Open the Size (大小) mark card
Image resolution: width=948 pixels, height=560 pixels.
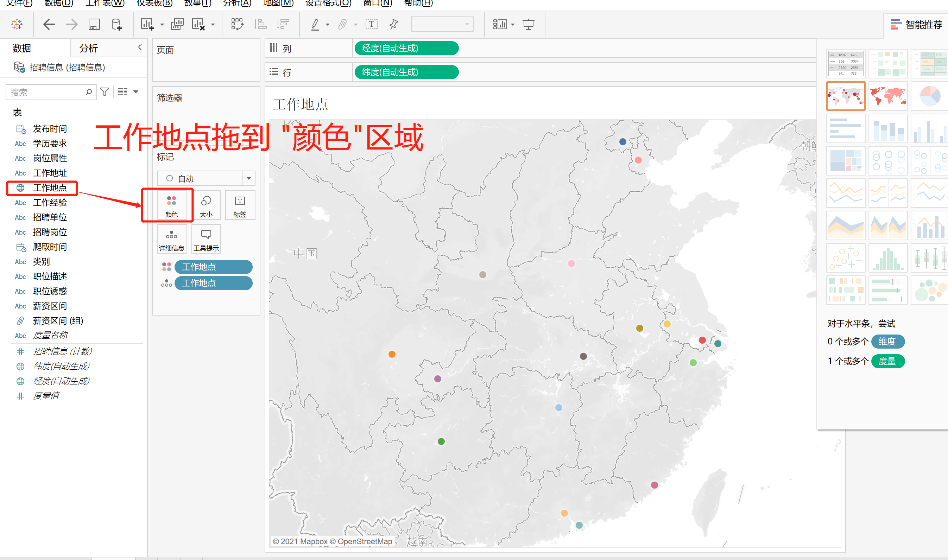pos(206,206)
